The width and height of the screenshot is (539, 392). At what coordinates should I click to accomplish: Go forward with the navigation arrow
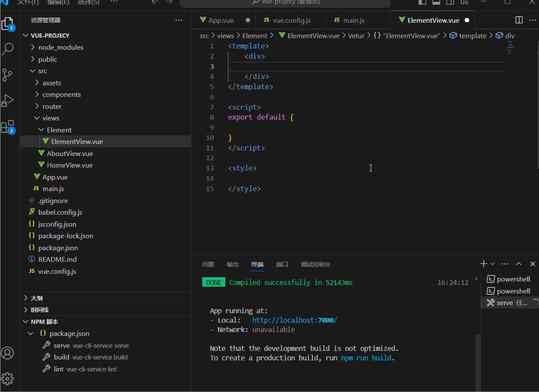pyautogui.click(x=169, y=2)
